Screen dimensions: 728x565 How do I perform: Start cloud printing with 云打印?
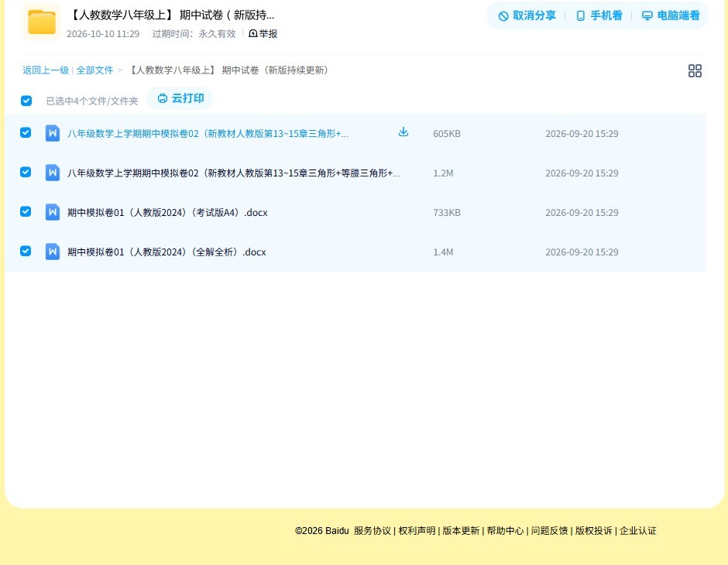tap(180, 98)
